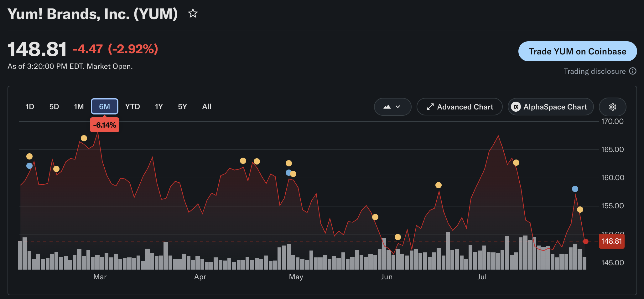Screen dimensions: 644x299
Task: Select the 6M time range
Action: (105, 107)
